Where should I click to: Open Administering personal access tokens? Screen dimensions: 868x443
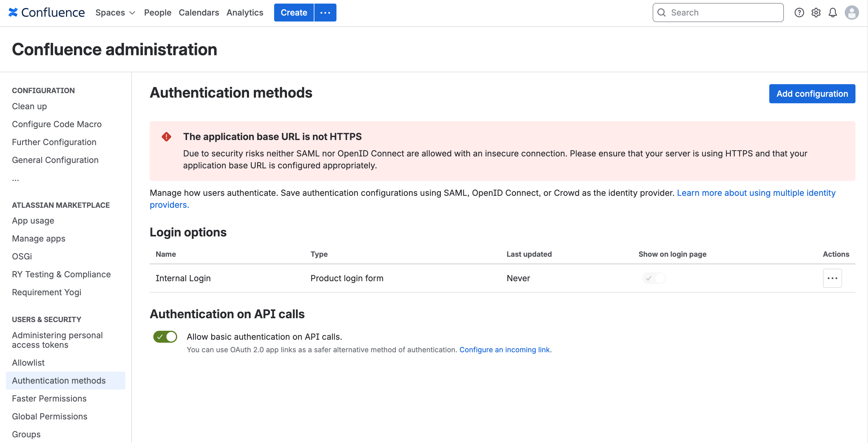tap(57, 340)
